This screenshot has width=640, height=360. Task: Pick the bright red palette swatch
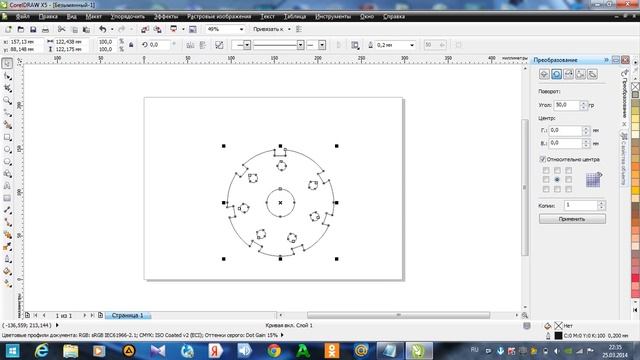point(635,278)
